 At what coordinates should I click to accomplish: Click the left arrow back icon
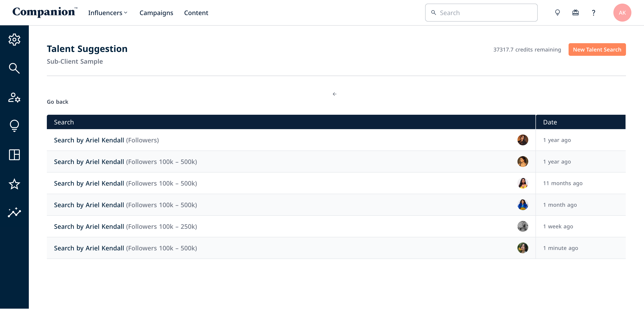[335, 94]
